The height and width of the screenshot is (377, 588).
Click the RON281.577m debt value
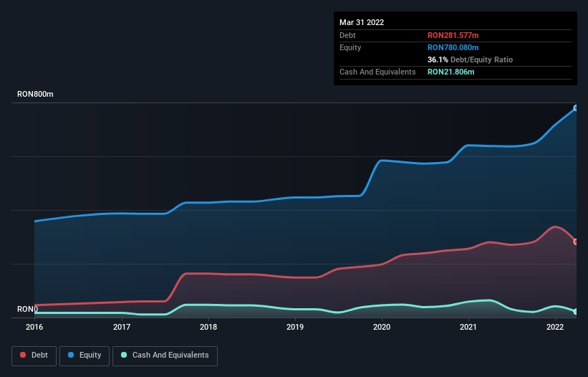pyautogui.click(x=453, y=35)
